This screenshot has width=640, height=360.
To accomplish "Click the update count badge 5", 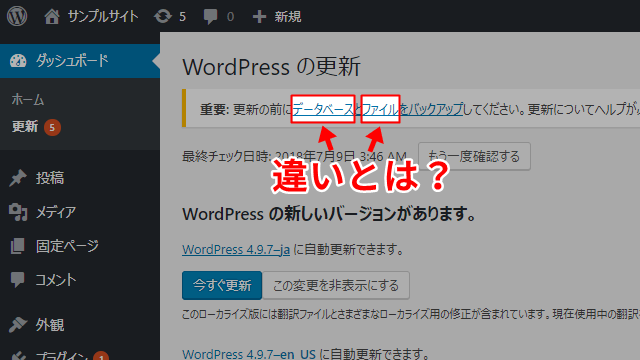I will (x=52, y=128).
